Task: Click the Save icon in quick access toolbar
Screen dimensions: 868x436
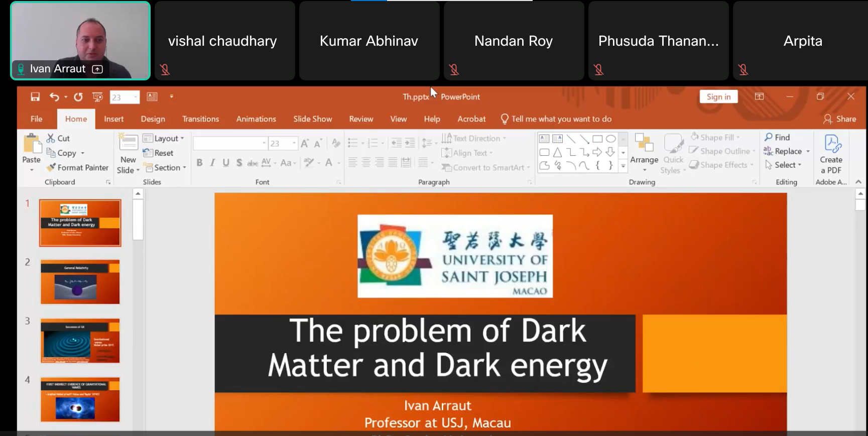Action: click(x=35, y=97)
